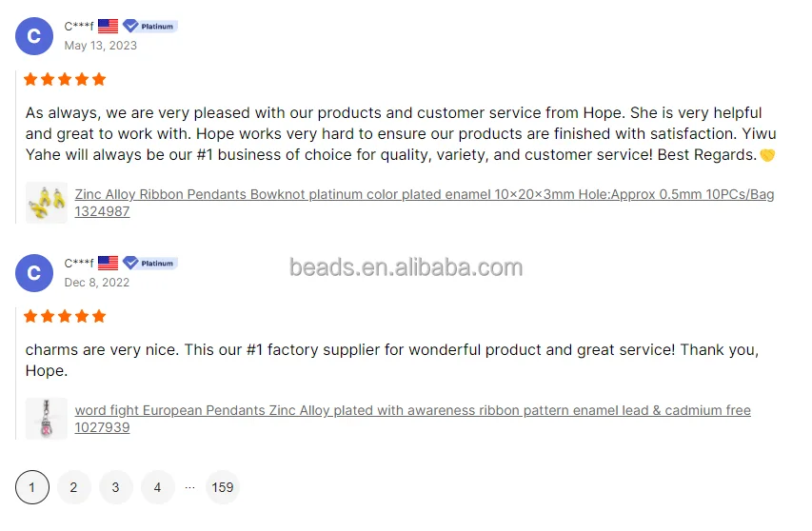Click the avatar on the Dec 8, 2022 review
The height and width of the screenshot is (531, 812).
(33, 273)
